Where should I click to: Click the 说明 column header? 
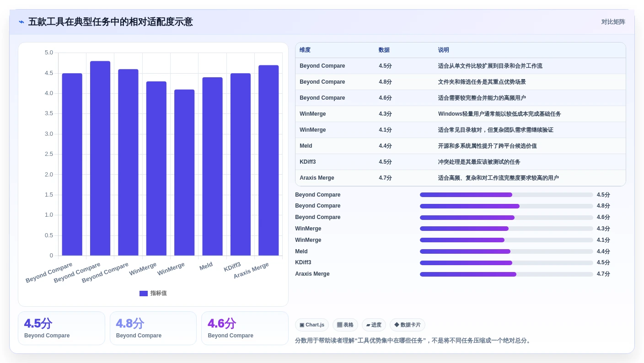click(x=444, y=50)
